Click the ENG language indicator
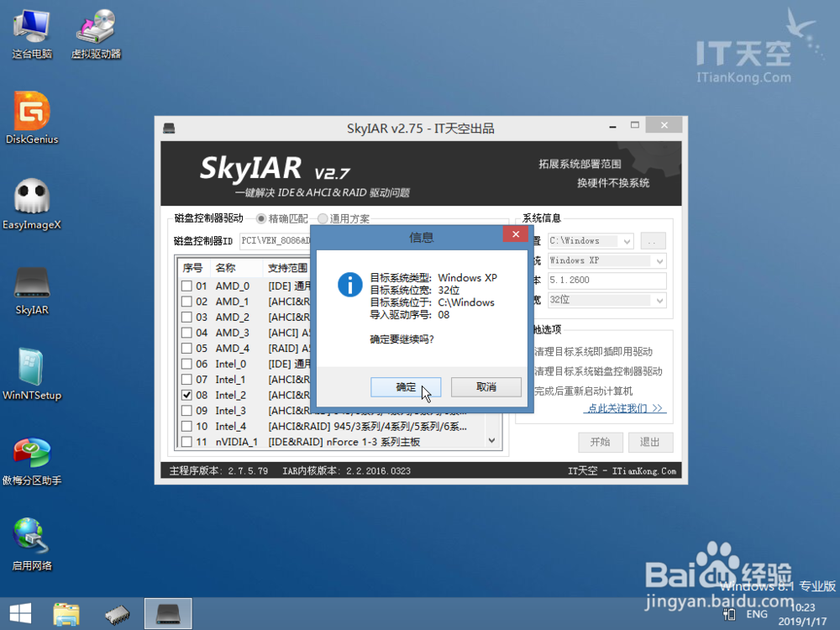Screen dimensions: 840x630 [757, 614]
